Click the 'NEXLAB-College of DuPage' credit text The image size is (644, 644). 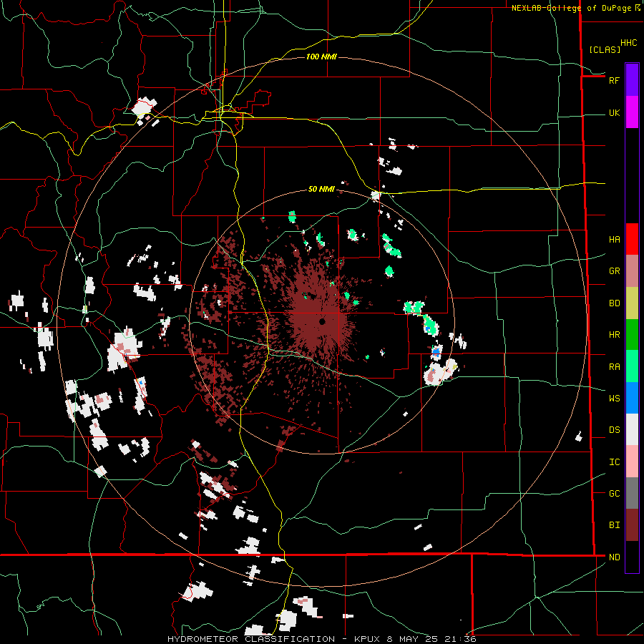571,8
